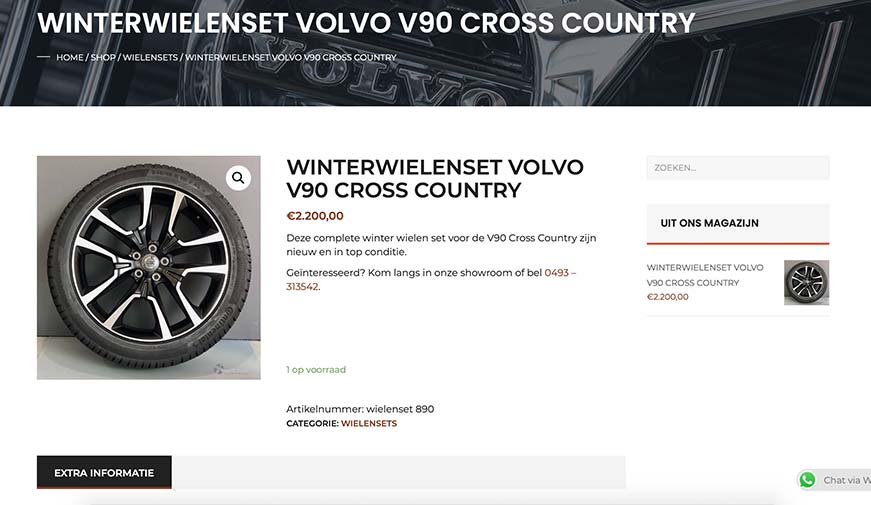View the large wheel product photo
The image size is (871, 505).
149,268
